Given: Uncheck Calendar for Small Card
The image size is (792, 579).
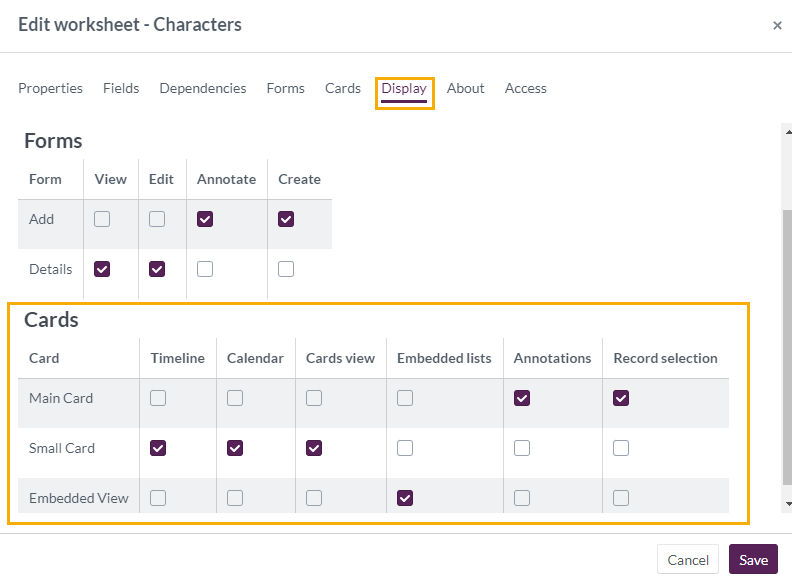Looking at the screenshot, I should coord(235,448).
